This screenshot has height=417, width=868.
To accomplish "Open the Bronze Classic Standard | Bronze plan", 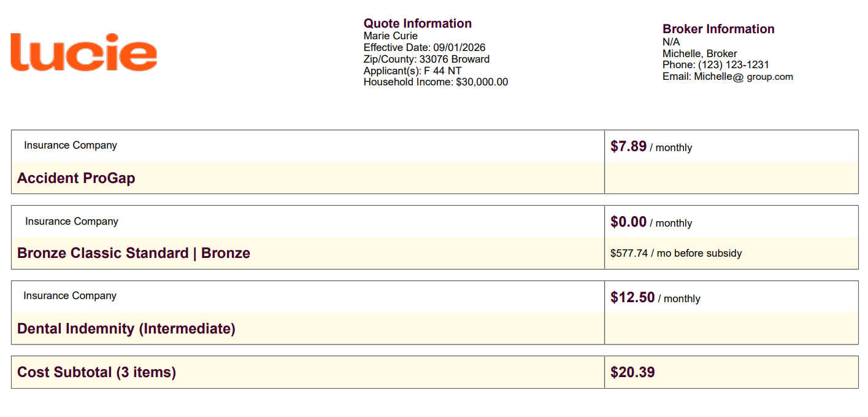I will click(134, 253).
